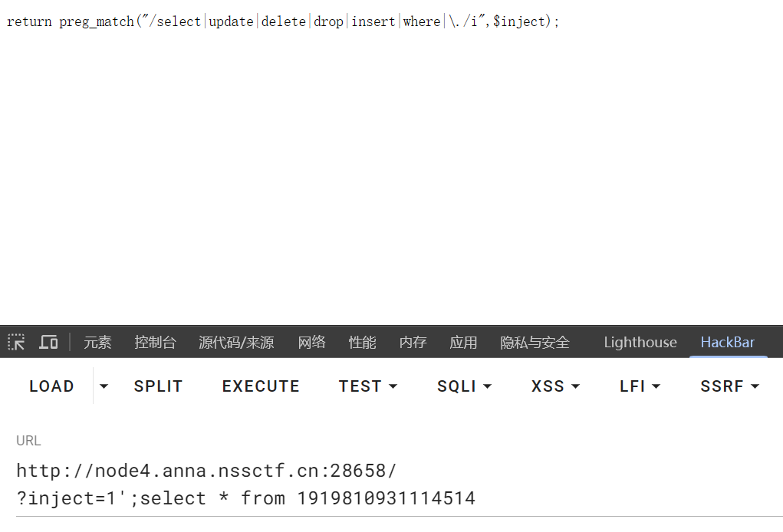Open the 内存 (Memory) tab
This screenshot has height=532, width=783.
point(413,343)
